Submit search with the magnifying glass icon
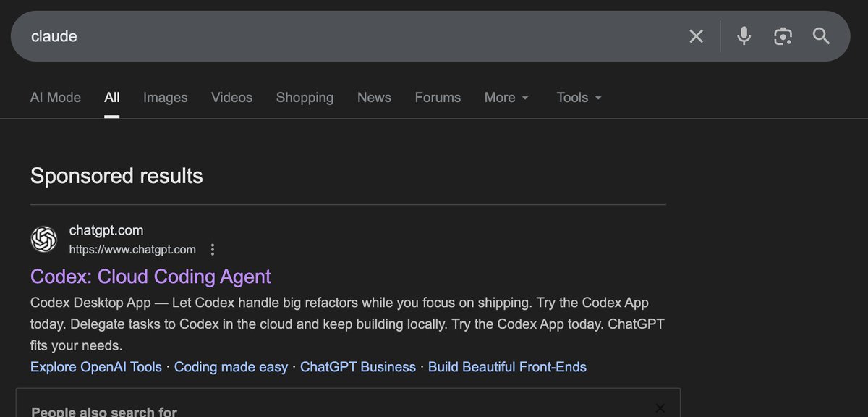 [821, 36]
